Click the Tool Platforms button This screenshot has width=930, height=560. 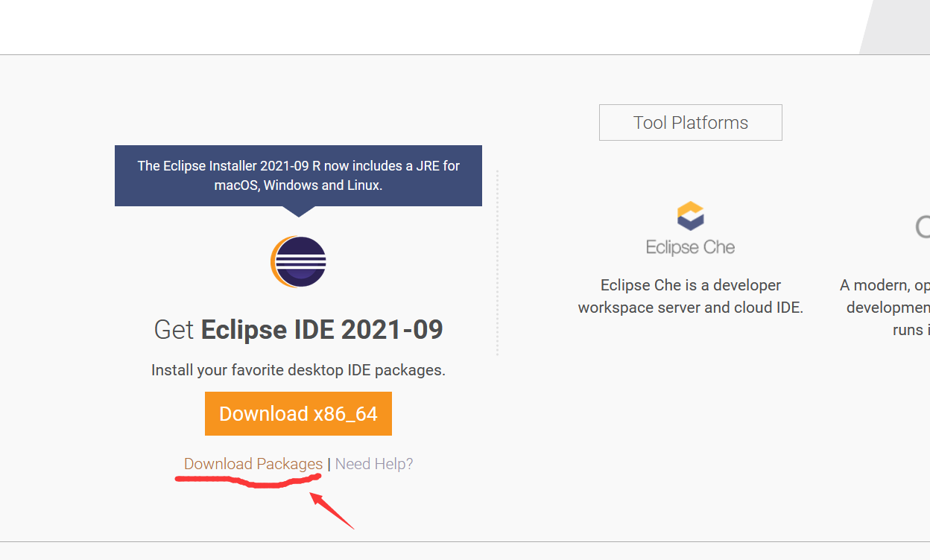point(690,122)
